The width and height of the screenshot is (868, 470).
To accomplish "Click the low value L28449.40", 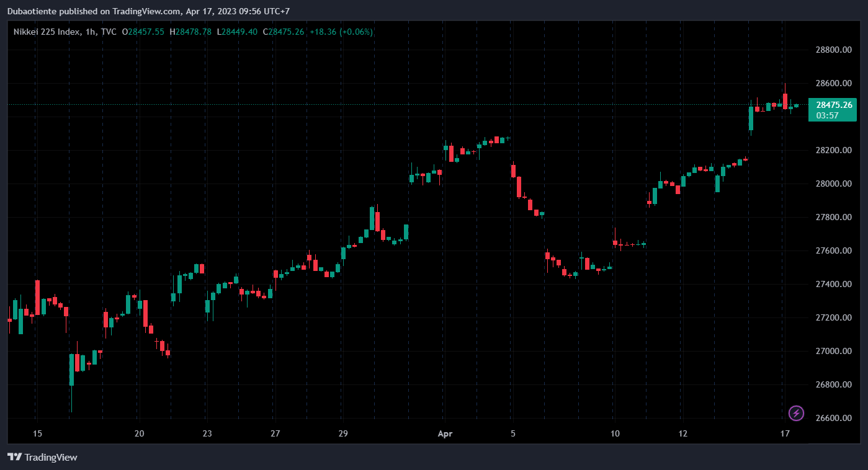I will 237,32.
